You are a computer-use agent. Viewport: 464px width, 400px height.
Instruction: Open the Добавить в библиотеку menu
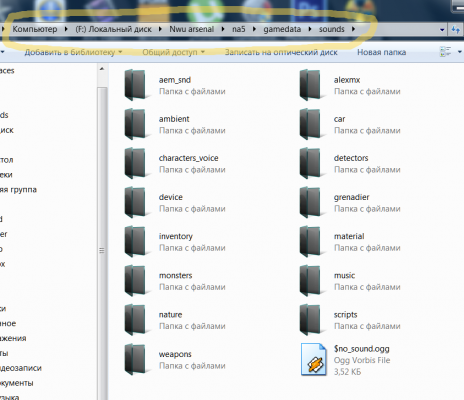[73, 52]
